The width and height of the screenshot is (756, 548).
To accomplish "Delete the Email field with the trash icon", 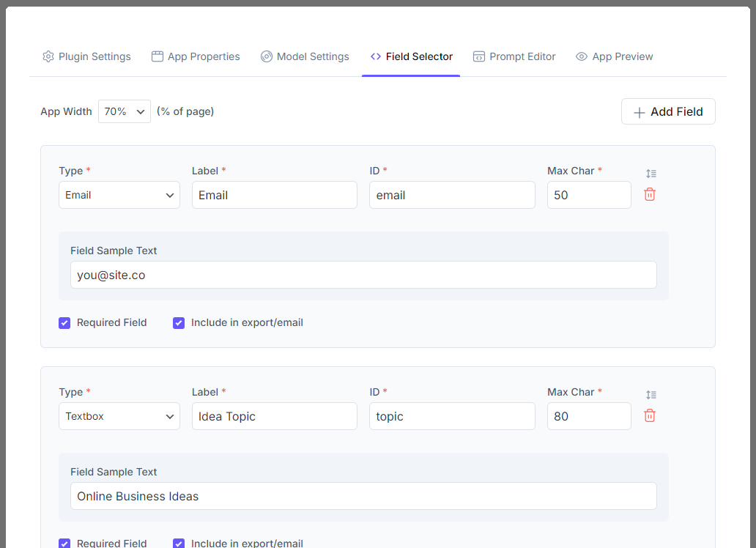I will point(649,195).
